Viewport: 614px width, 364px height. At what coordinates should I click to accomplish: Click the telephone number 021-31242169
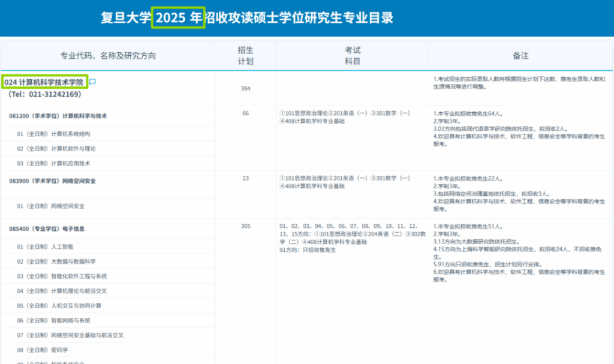pyautogui.click(x=53, y=94)
